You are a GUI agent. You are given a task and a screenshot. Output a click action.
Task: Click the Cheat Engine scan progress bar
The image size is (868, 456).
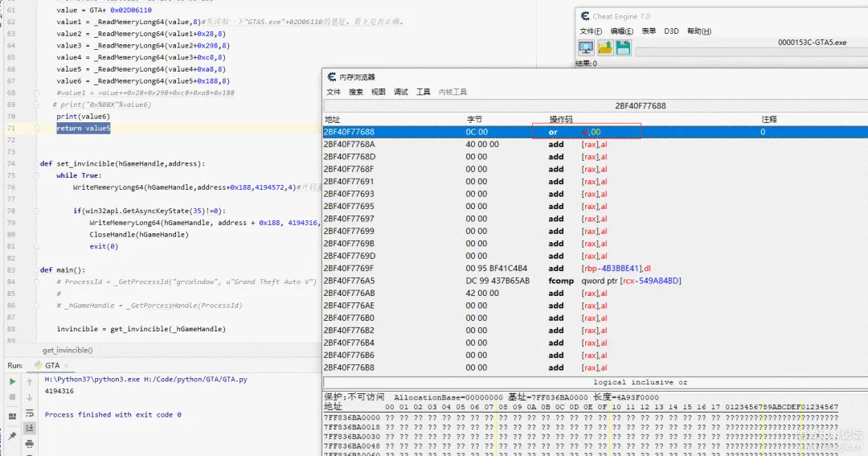[x=751, y=52]
